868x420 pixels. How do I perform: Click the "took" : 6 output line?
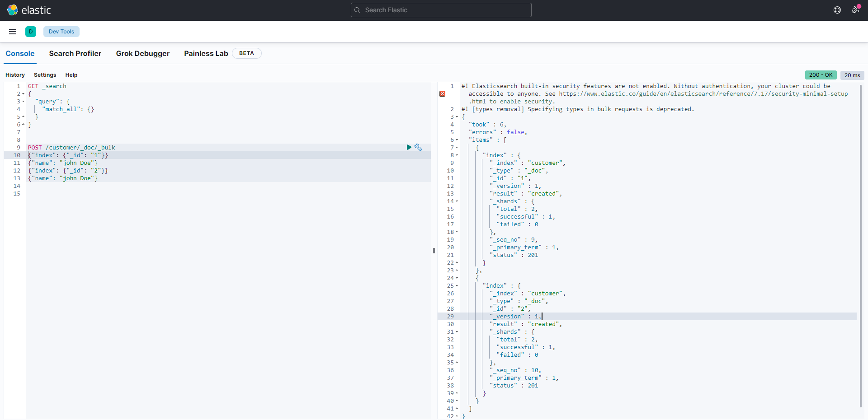point(487,125)
